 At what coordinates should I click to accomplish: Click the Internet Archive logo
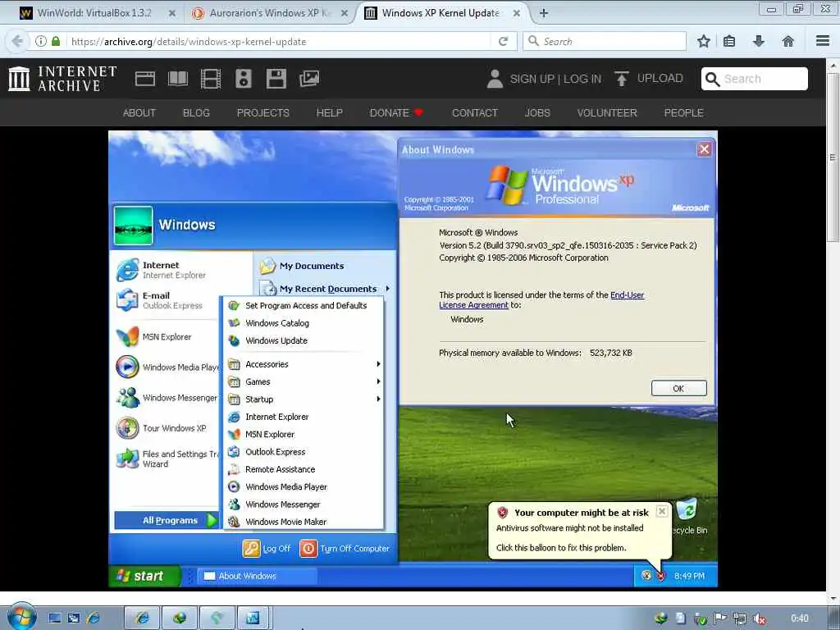coord(62,79)
